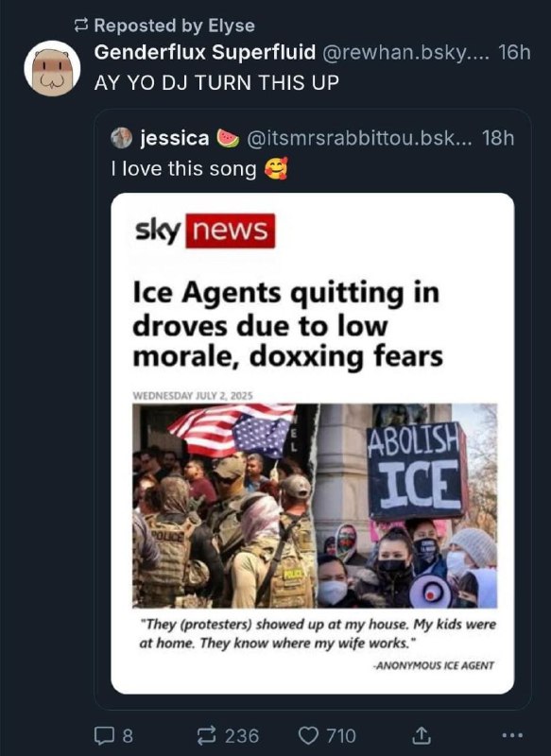Click the 18h quoted post timestamp
Screen dimensions: 551x756
coord(498,138)
